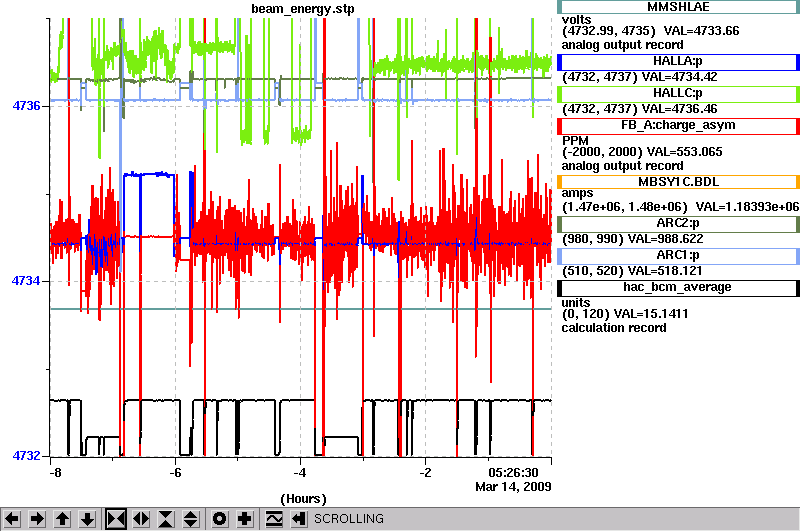800x531 pixels.
Task: Pan the graph left with the left arrow
Action: [12, 519]
